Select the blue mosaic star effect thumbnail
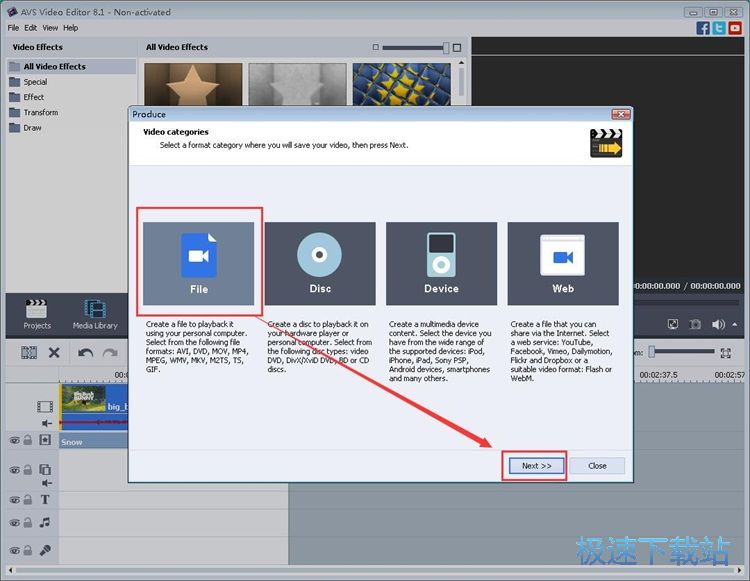 pyautogui.click(x=402, y=84)
